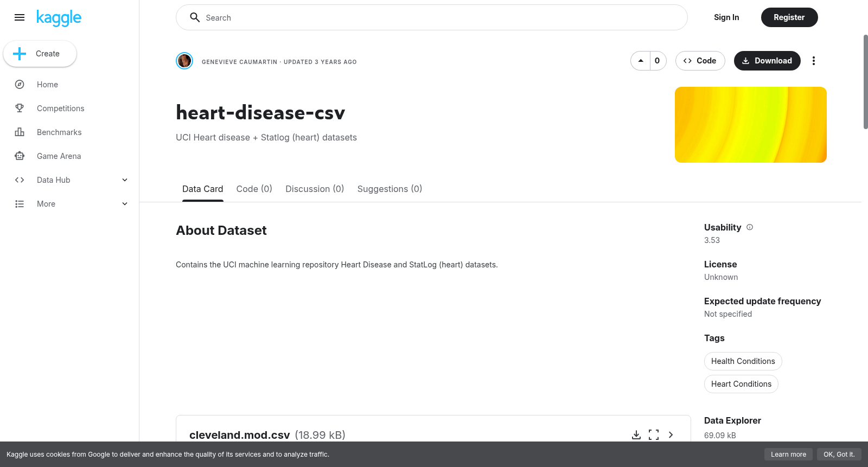This screenshot has width=868, height=467.
Task: Click the search magnifier icon
Action: 195,17
